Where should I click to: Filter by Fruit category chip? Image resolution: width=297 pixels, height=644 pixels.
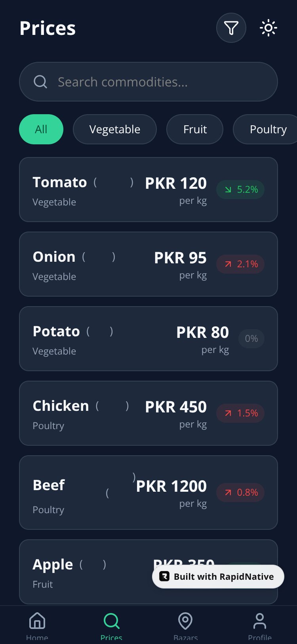pos(195,129)
